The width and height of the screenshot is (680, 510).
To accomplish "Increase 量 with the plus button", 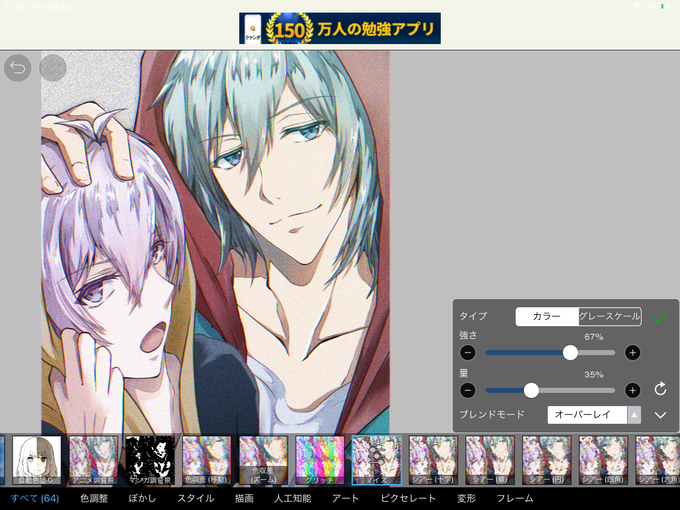I will [632, 390].
